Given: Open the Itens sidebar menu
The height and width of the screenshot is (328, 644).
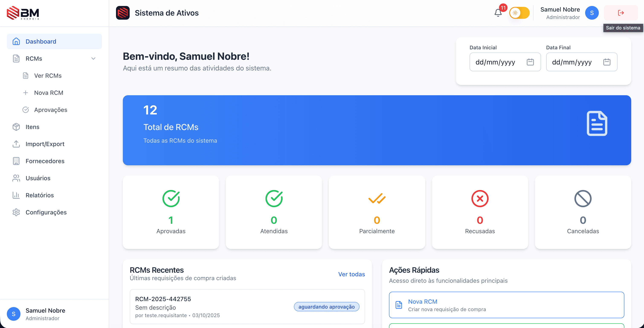Looking at the screenshot, I should click(32, 127).
